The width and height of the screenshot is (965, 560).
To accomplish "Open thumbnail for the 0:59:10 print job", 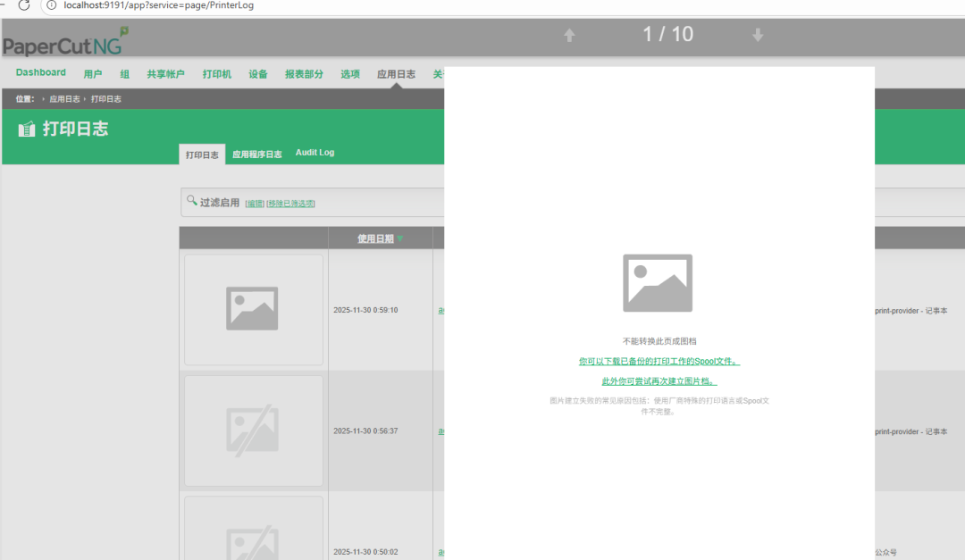I will click(253, 309).
